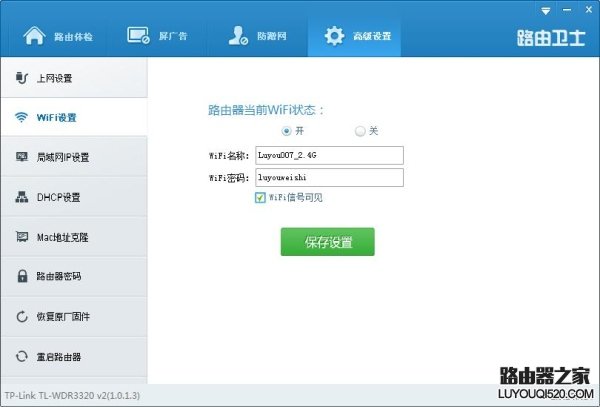Switch to the 屏广告 tab

coord(157,36)
